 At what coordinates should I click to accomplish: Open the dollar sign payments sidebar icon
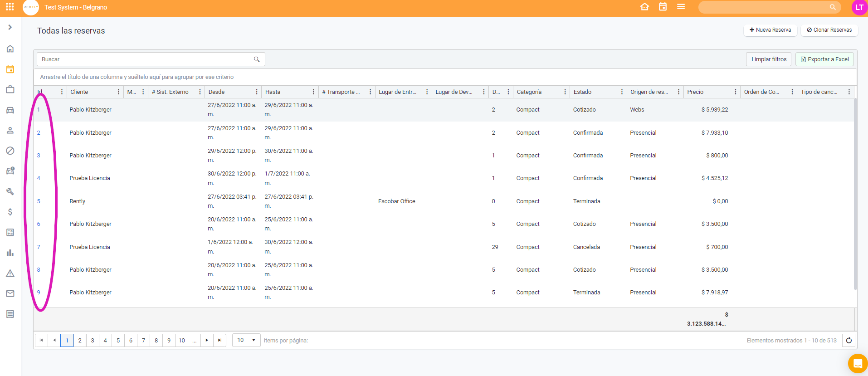coord(10,212)
